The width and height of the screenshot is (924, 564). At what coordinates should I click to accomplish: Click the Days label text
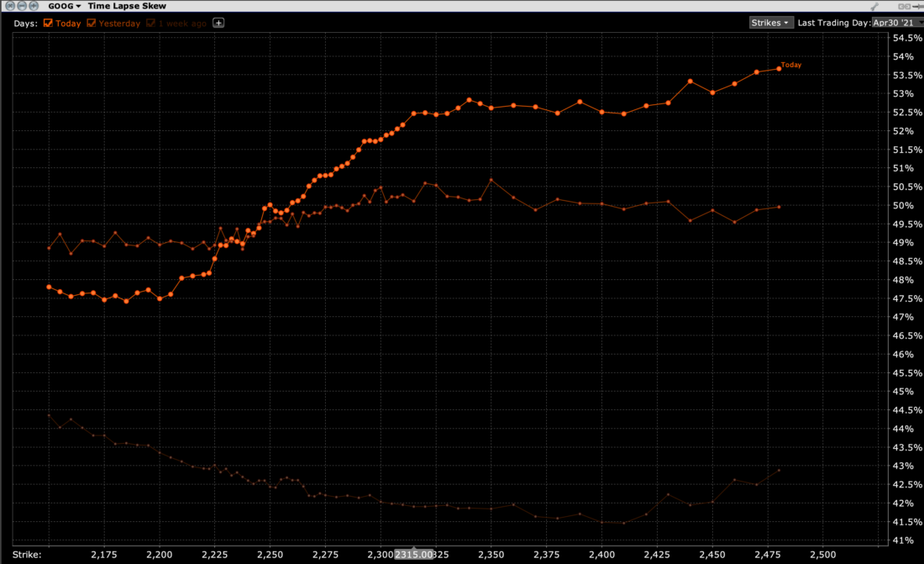click(25, 23)
